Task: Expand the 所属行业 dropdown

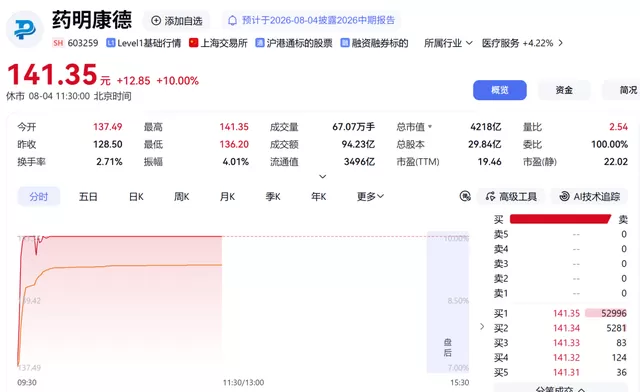Action: 448,43
